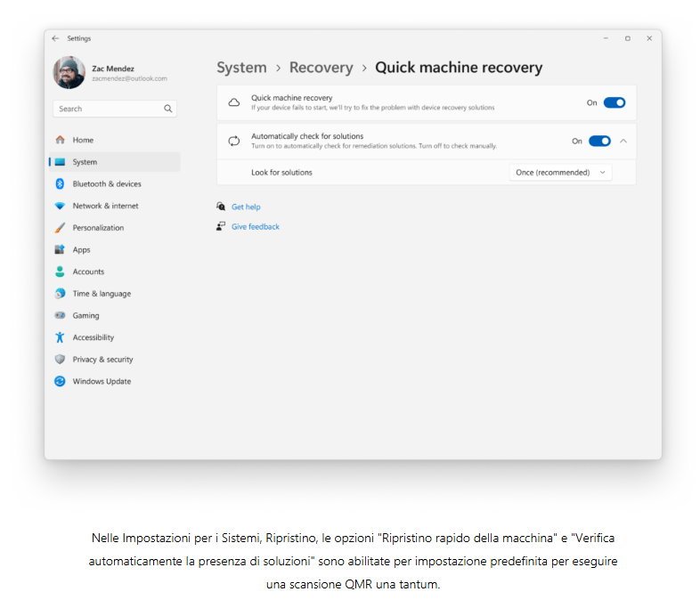700x600 pixels.
Task: Open Accessibility settings
Action: tap(114, 337)
